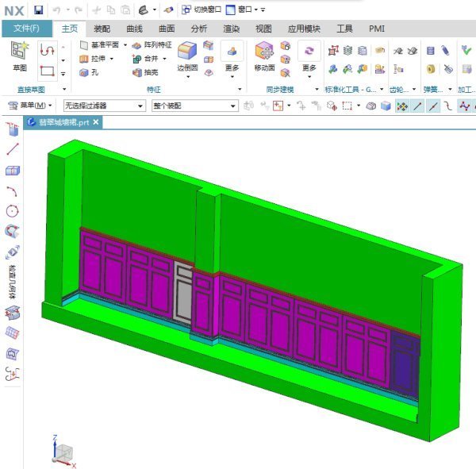Viewport: 476px width, 469px height.
Task: Select the Edge Blend (边倒圆) tool
Action: 187,56
